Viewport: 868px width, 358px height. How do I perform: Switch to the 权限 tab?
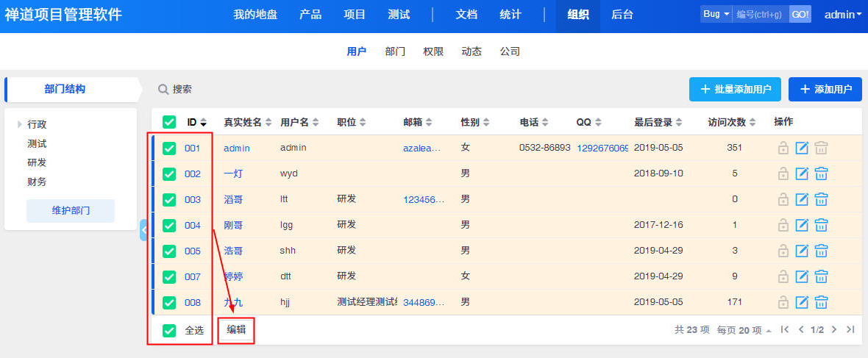(x=433, y=51)
